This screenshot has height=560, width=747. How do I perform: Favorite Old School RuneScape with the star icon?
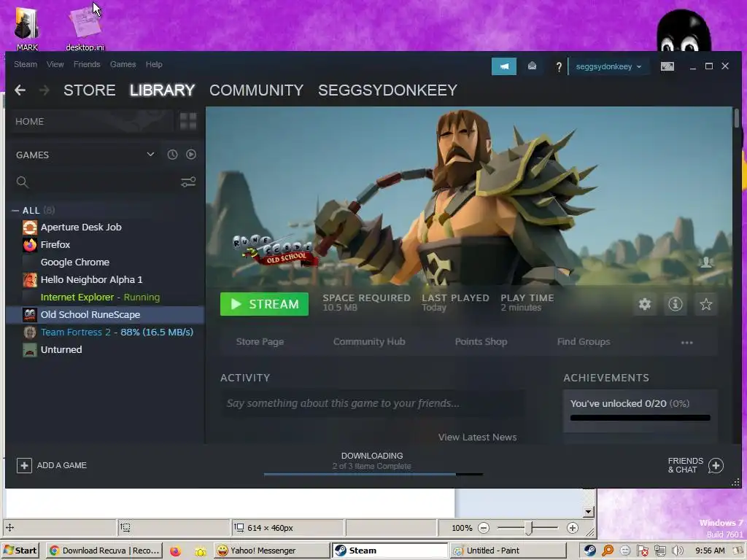click(705, 304)
